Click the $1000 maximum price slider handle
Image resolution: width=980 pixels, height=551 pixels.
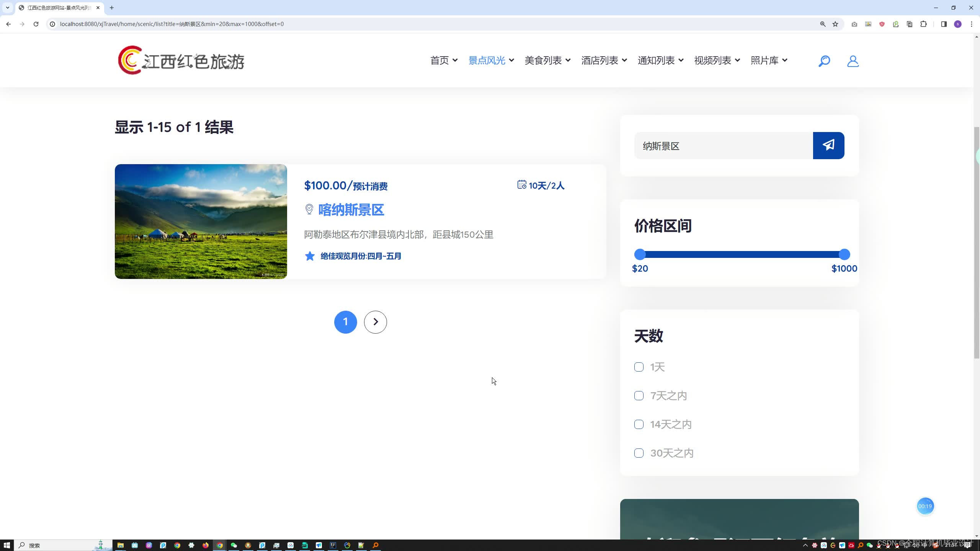point(844,254)
